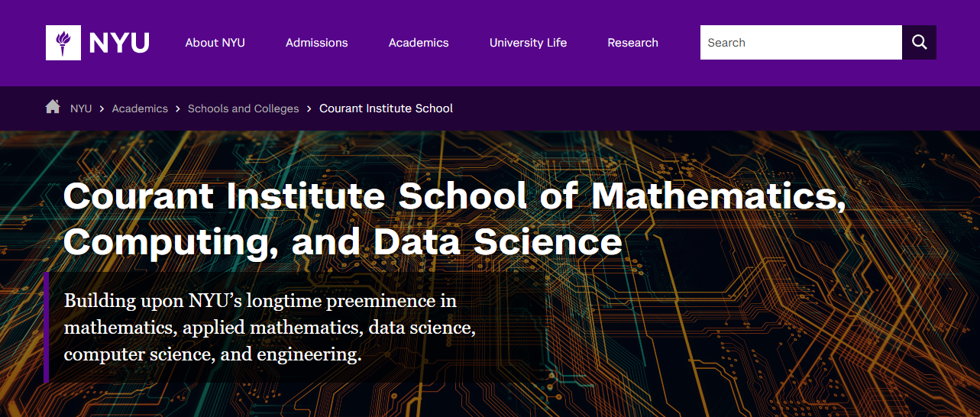This screenshot has height=417, width=980.
Task: Focus the Search text field
Action: 800,43
